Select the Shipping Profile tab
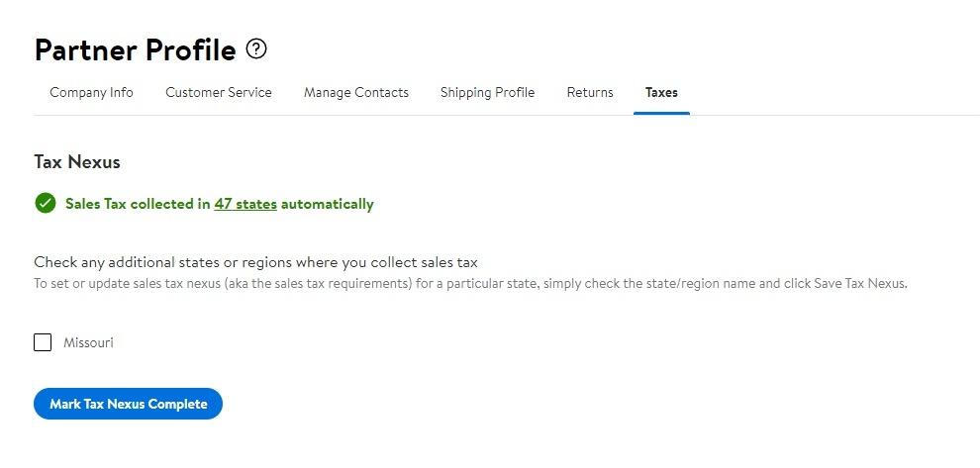Viewport: 980px width, 468px height. (487, 92)
